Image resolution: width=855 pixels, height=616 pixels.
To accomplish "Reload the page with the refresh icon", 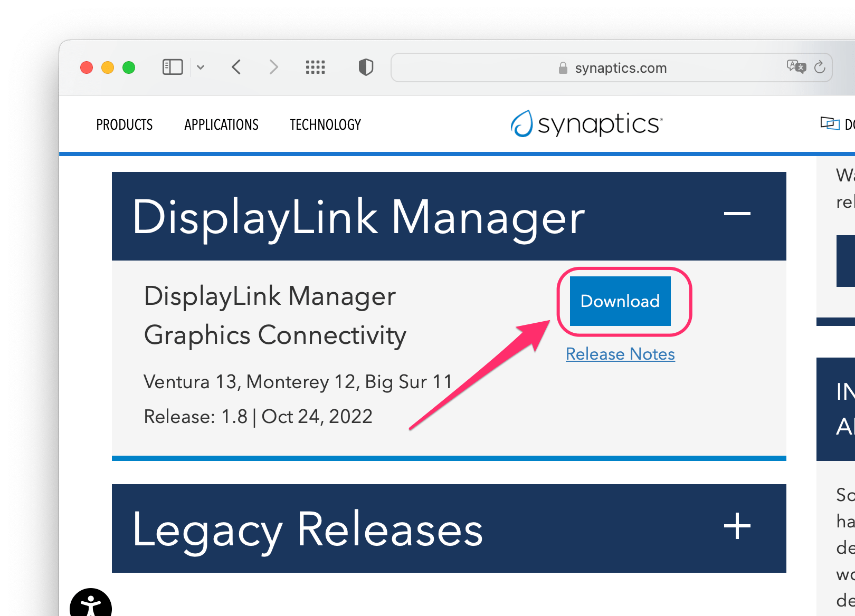I will point(820,67).
